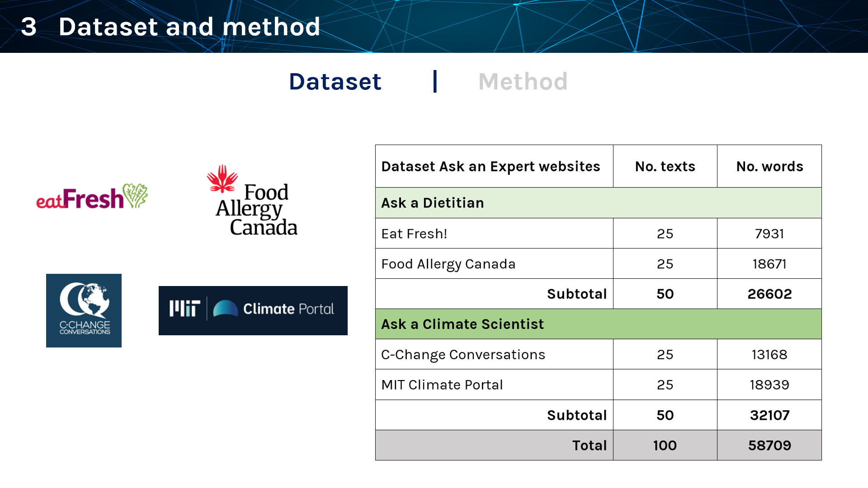Click the dietitian subtotal word count 26602

[x=769, y=294]
